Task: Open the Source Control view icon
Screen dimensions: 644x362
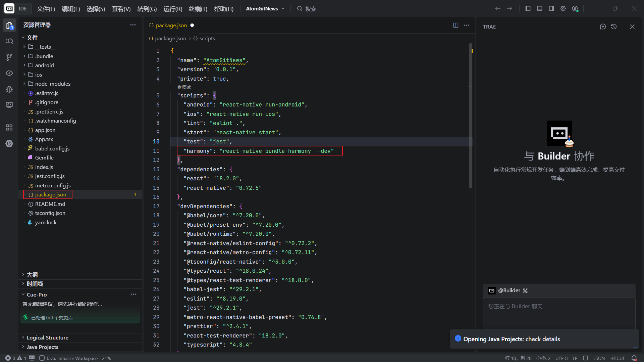Action: [x=9, y=57]
